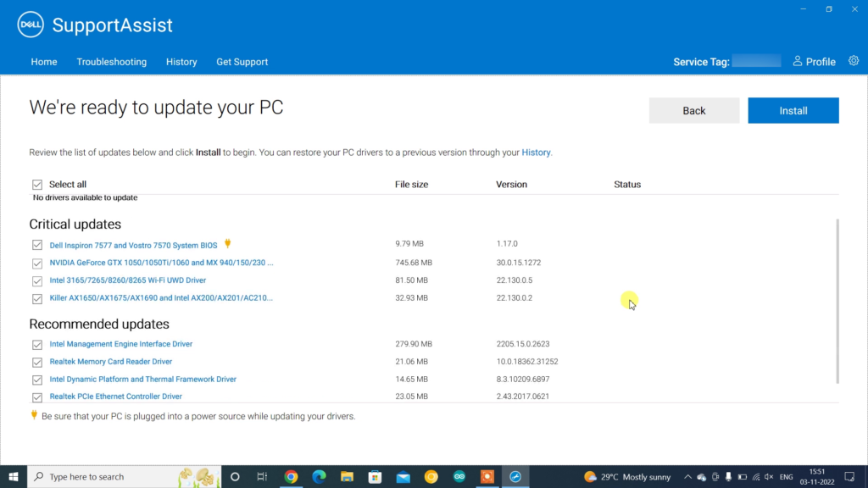Image resolution: width=868 pixels, height=488 pixels.
Task: Toggle the Select all checkbox
Action: point(37,184)
